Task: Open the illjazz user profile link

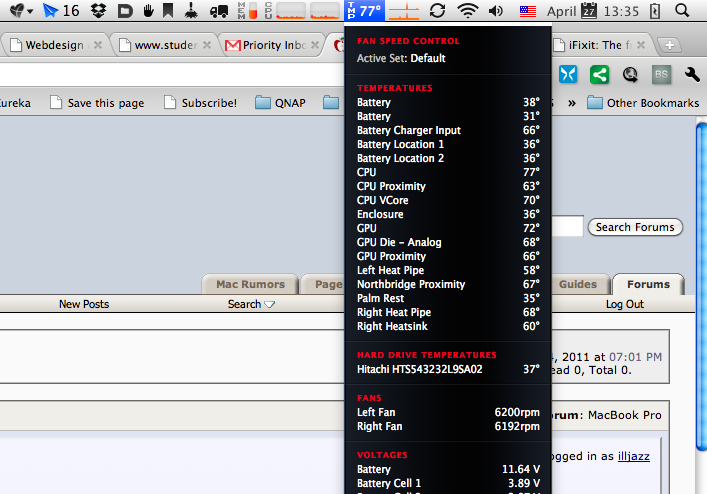Action: pyautogui.click(x=634, y=457)
